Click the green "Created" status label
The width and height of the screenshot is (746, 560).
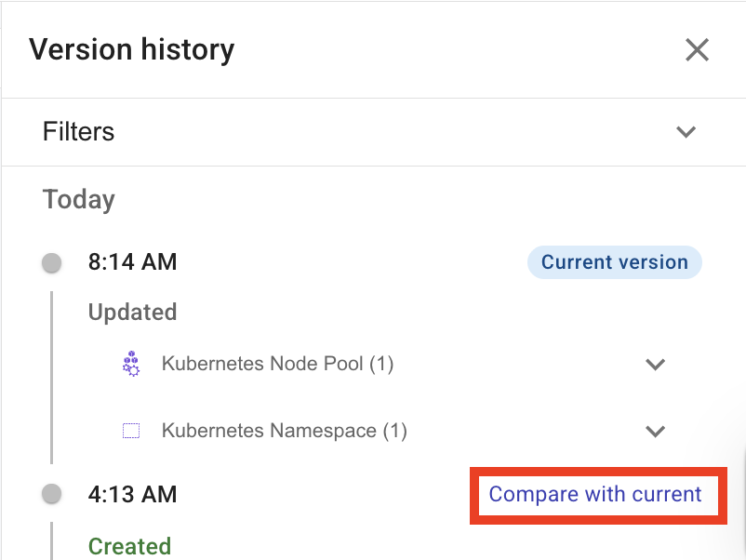tap(129, 546)
